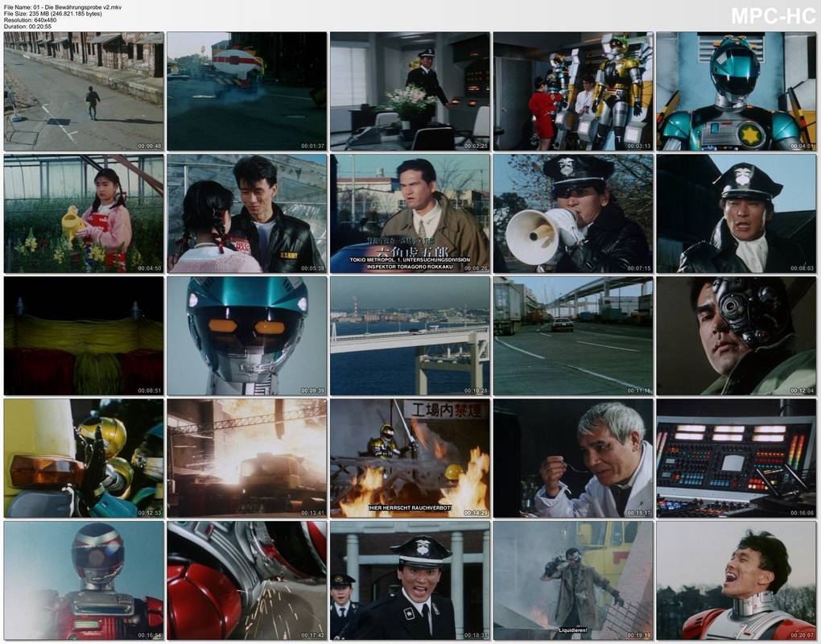Open the 00:13:41 explosion thumbnail

pyautogui.click(x=246, y=459)
